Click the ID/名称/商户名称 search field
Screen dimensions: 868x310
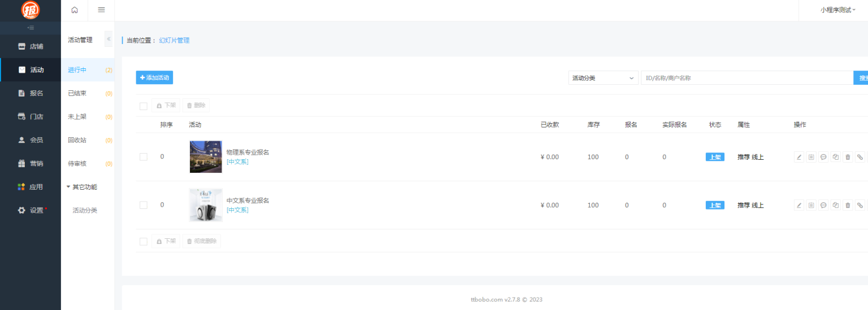pyautogui.click(x=746, y=78)
